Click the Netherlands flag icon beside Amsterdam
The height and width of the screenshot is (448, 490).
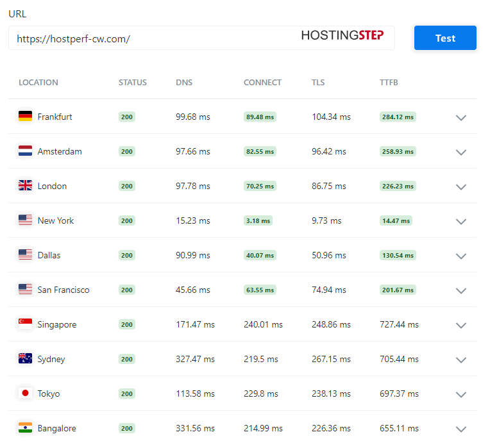click(x=25, y=151)
